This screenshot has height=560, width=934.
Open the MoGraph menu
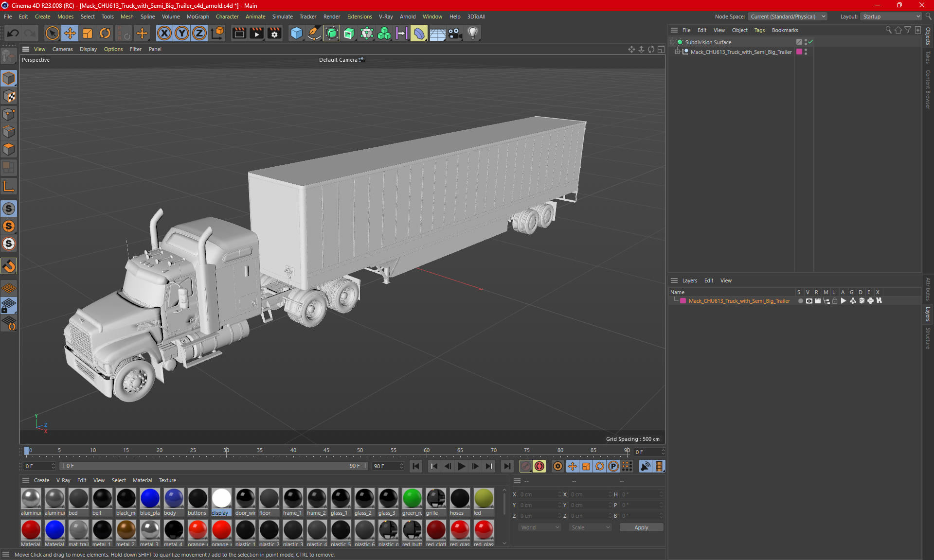tap(198, 17)
